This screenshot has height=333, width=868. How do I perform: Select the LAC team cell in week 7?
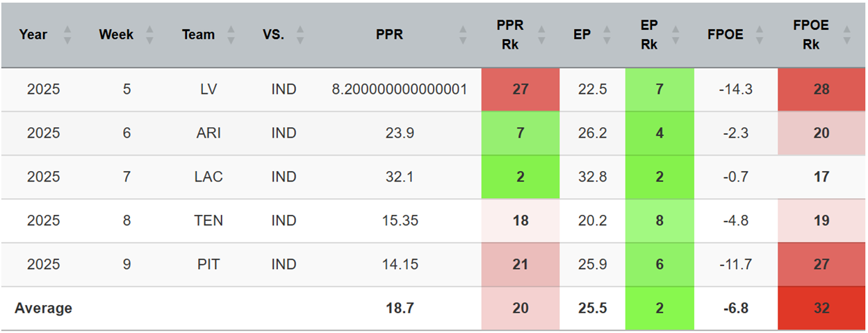coord(208,177)
